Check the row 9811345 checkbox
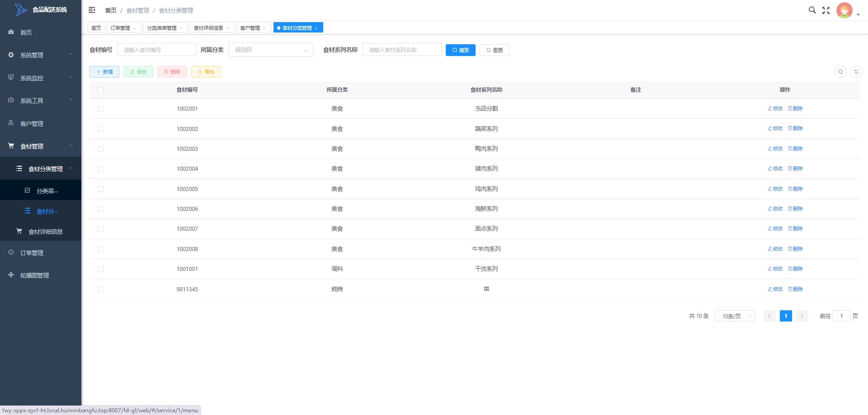The height and width of the screenshot is (415, 868). tap(100, 289)
